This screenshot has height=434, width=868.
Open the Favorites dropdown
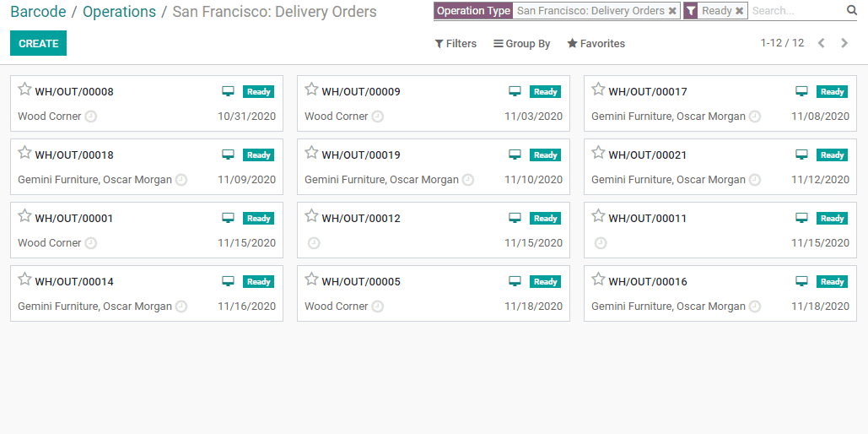tap(596, 43)
